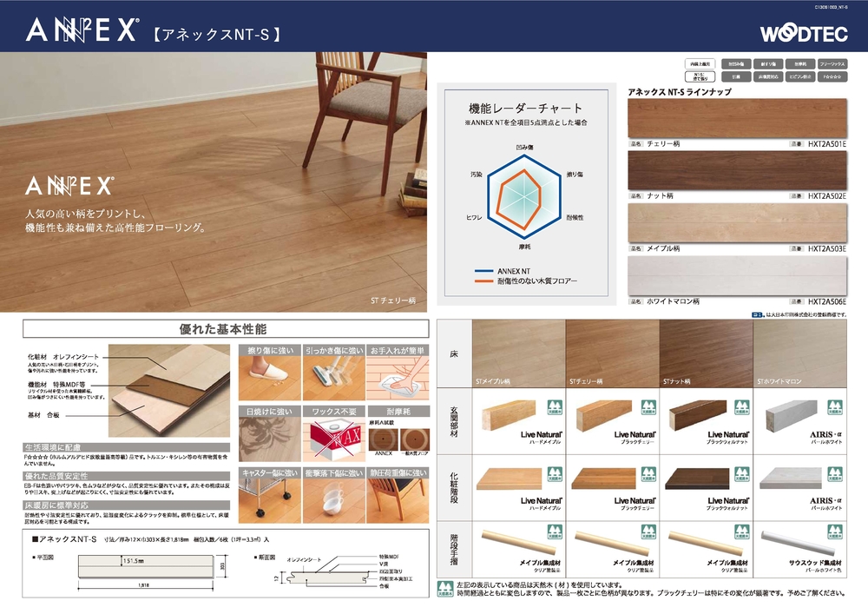Screen dimensions: 868x614
Task: Click the ST チェリー柄 caption on main photo
Action: 393,300
